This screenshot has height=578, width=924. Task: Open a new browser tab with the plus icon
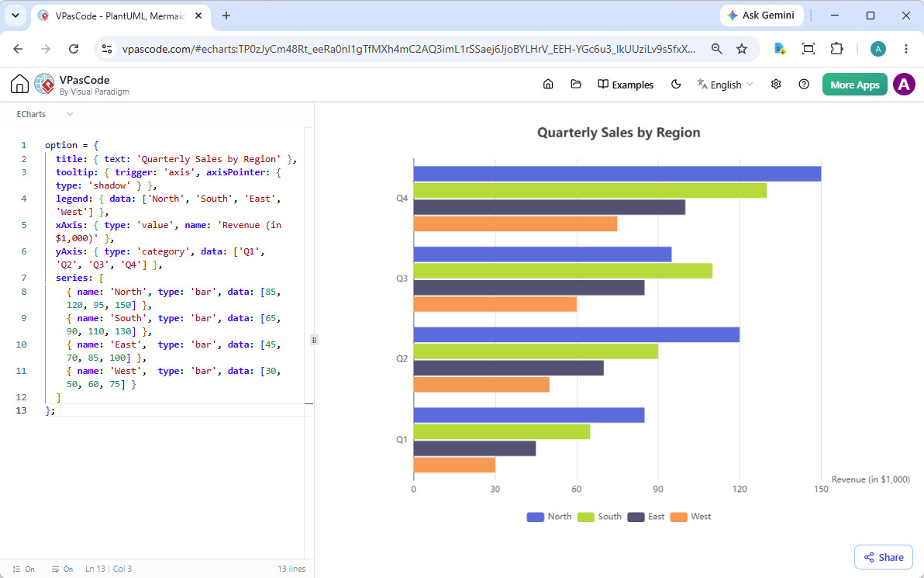(226, 16)
